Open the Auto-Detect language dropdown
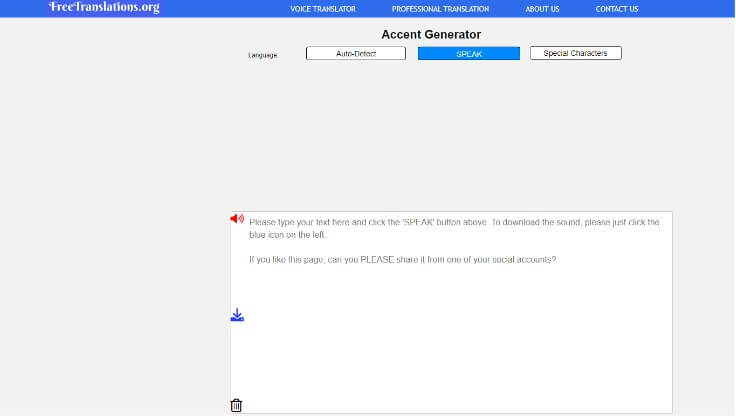 [356, 54]
